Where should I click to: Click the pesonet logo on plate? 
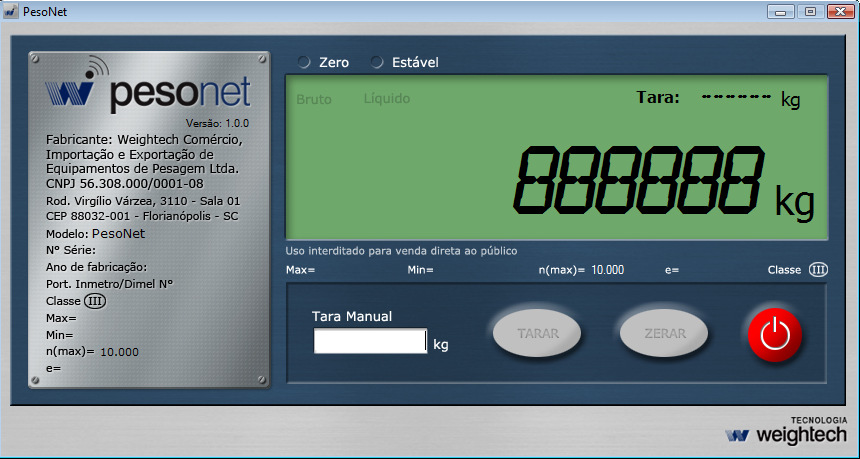148,86
